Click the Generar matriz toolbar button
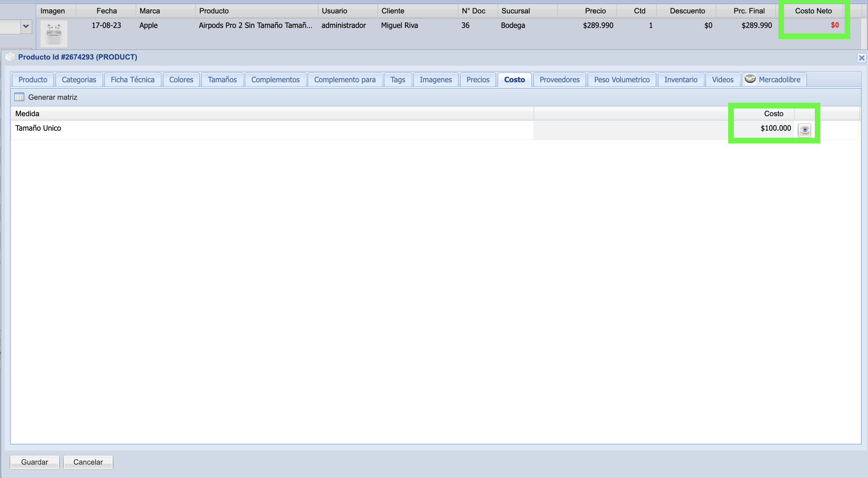Viewport: 868px width, 478px height. coord(52,97)
